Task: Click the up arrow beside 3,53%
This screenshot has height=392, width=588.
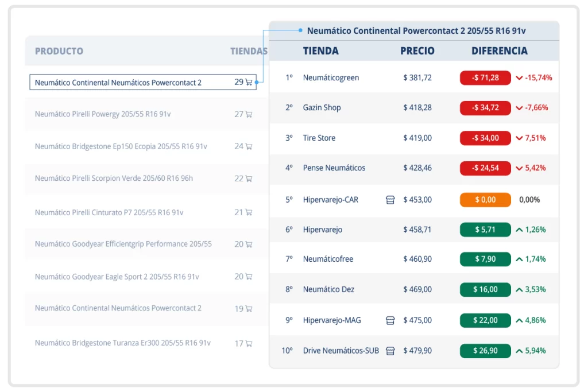Action: click(519, 290)
